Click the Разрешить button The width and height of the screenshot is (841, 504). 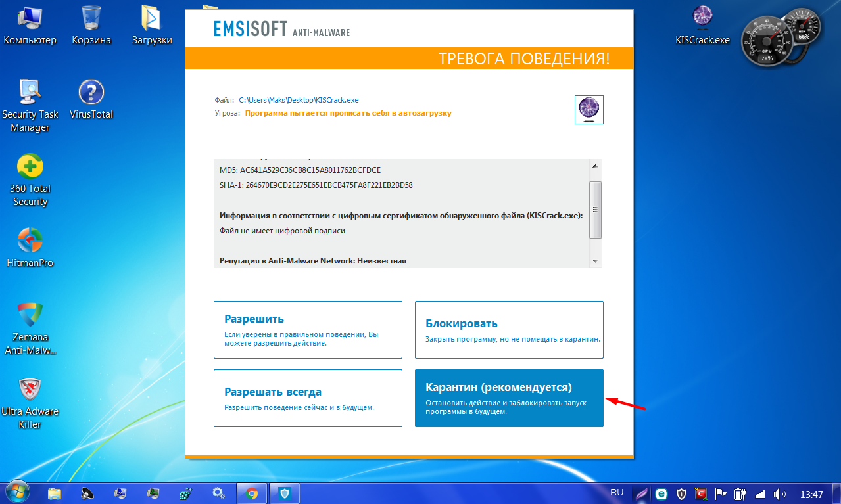[308, 330]
